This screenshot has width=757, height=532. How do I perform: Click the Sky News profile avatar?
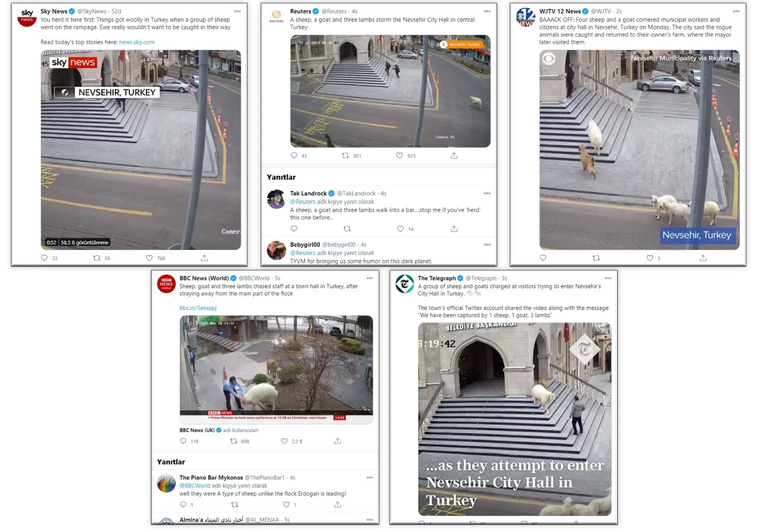(x=27, y=17)
